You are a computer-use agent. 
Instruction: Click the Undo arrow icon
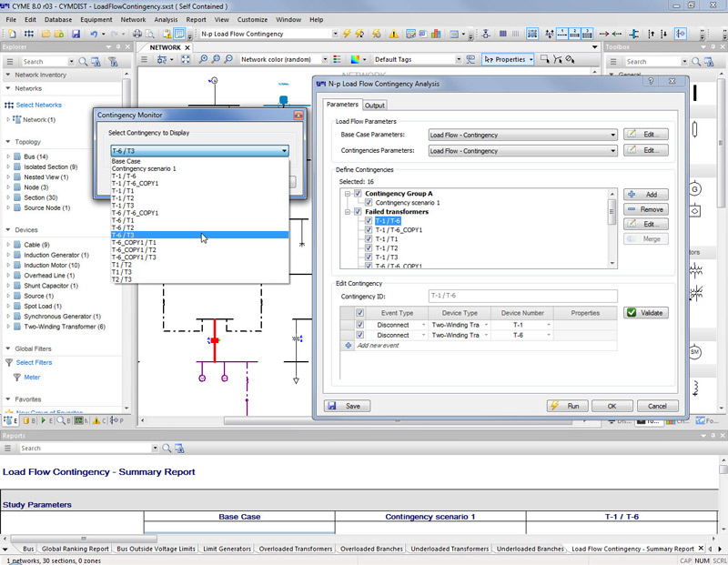coord(93,34)
